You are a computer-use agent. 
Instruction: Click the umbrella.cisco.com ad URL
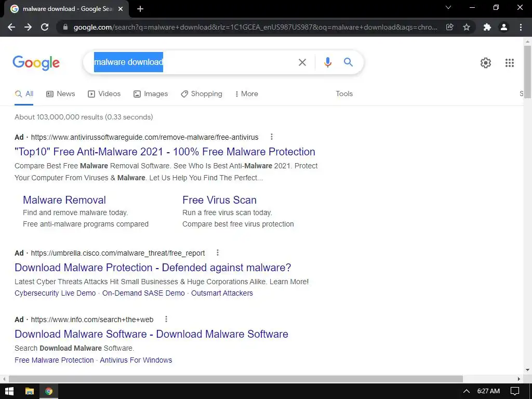click(x=118, y=254)
